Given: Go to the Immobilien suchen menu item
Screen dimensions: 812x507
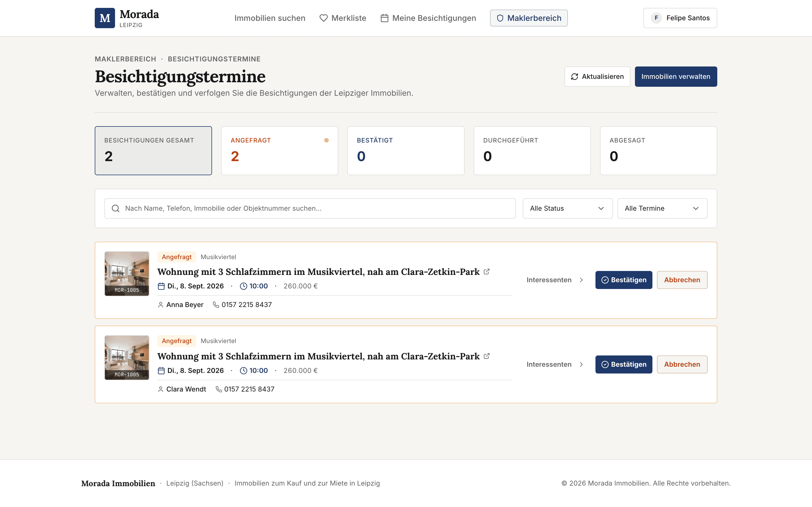Looking at the screenshot, I should 270,18.
